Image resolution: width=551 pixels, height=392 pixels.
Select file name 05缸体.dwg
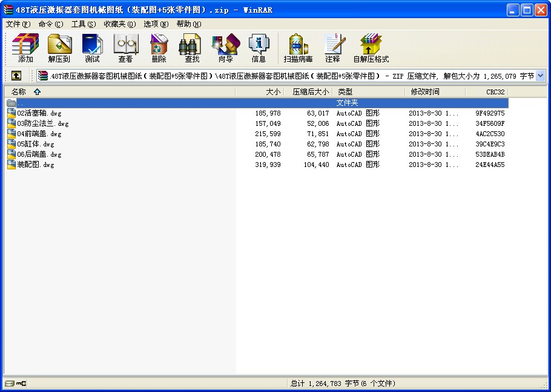click(36, 144)
